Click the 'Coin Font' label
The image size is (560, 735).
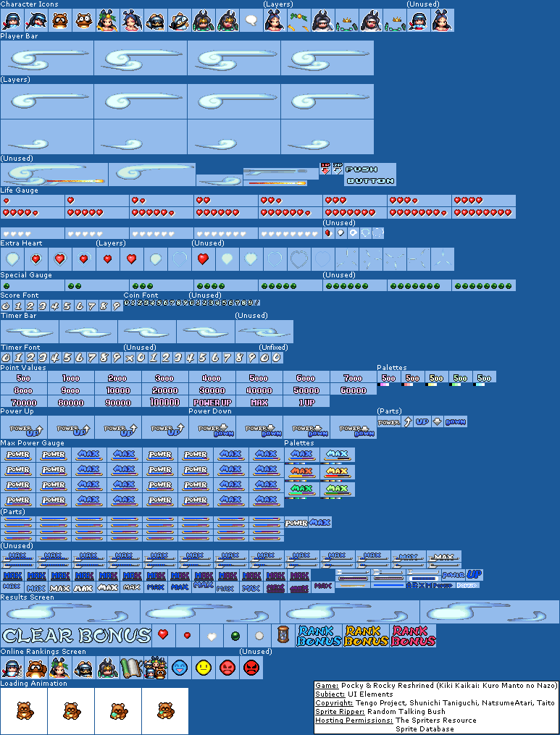tap(141, 295)
